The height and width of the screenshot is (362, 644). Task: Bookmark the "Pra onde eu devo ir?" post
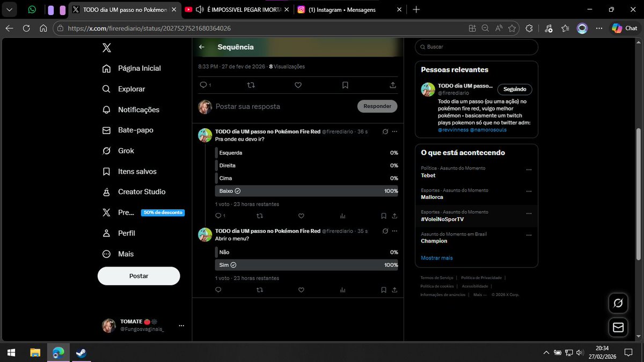[383, 216]
